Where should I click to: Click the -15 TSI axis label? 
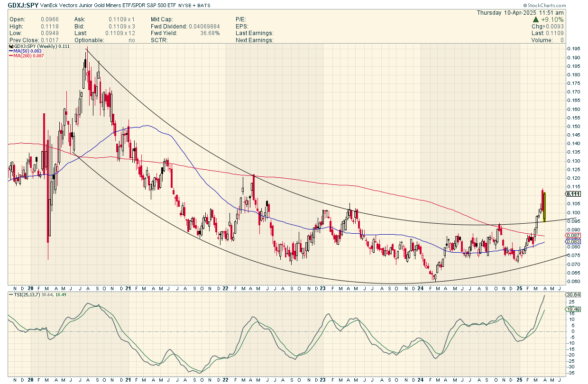click(571, 349)
